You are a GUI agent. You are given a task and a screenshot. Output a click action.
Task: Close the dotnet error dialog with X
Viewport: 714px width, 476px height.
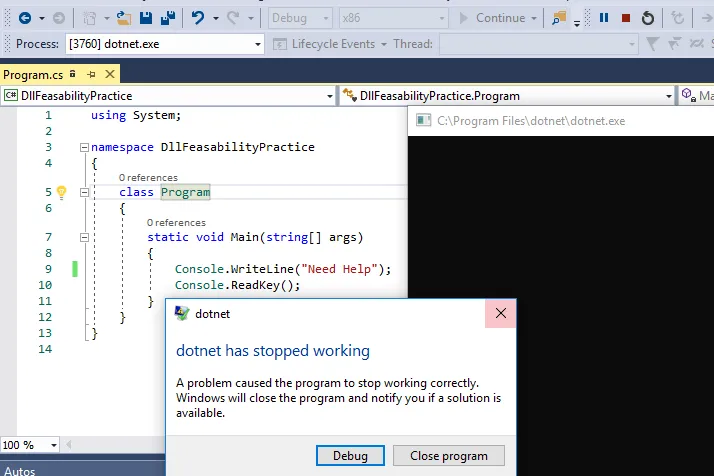click(500, 313)
